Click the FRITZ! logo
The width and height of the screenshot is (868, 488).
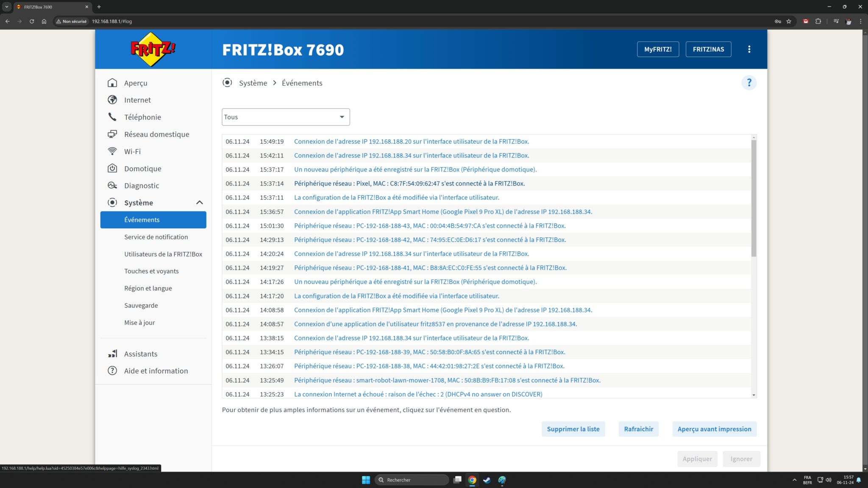click(x=153, y=49)
